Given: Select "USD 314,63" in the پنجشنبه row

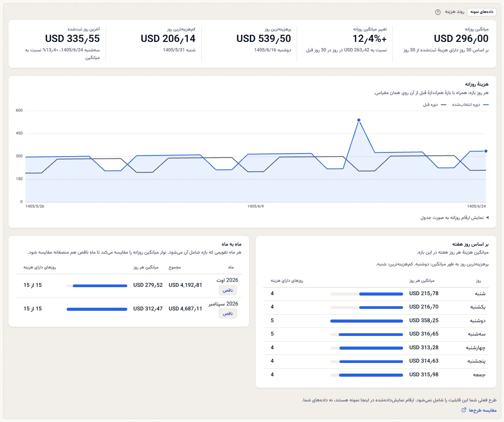Looking at the screenshot, I should (424, 361).
